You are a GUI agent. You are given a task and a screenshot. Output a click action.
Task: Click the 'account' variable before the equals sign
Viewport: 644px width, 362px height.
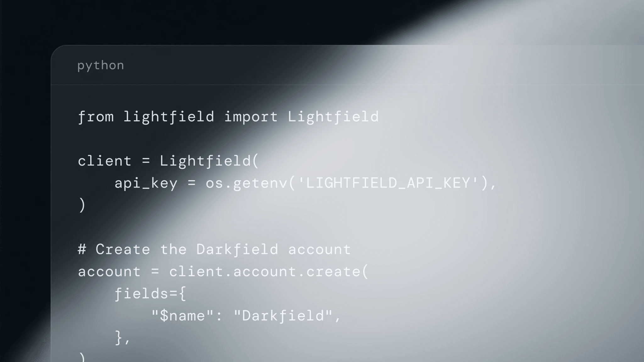(109, 272)
